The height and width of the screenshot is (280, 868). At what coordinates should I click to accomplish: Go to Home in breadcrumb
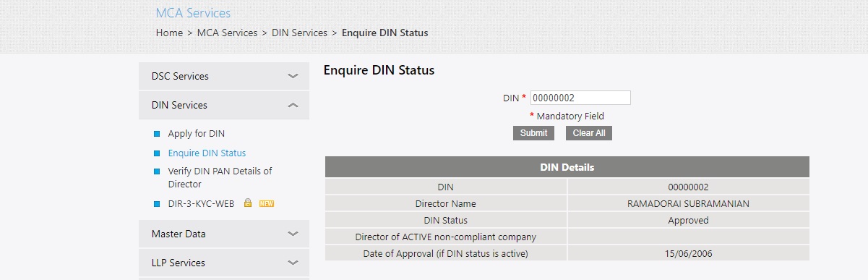169,33
